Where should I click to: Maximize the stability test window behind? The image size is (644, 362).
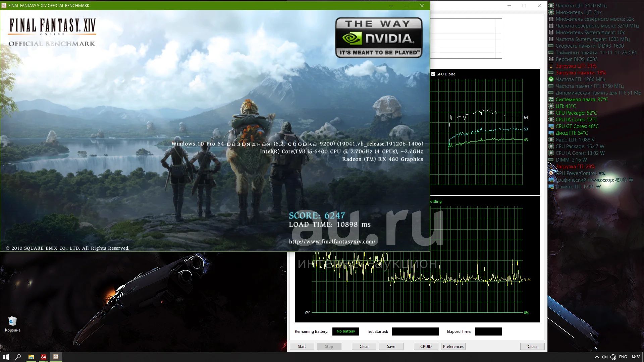(x=524, y=5)
